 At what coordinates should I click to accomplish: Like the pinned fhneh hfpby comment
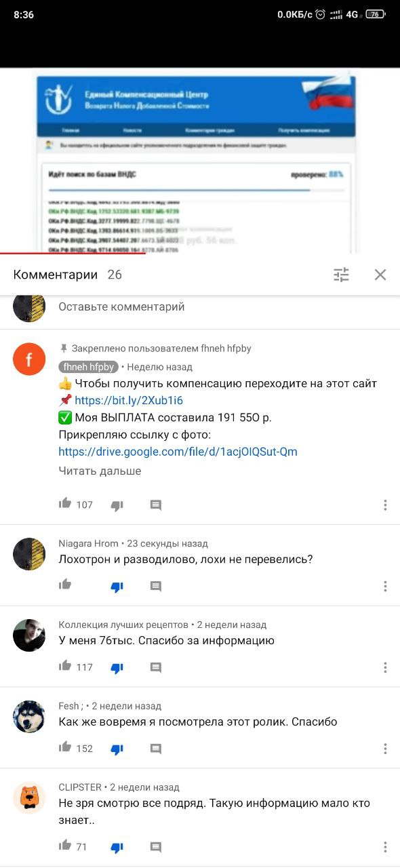tap(65, 504)
